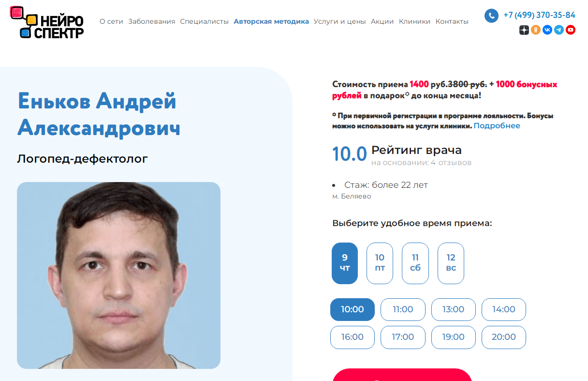This screenshot has height=381, width=588.
Task: Call the number +7 (499) 370-35-84
Action: pyautogui.click(x=539, y=15)
